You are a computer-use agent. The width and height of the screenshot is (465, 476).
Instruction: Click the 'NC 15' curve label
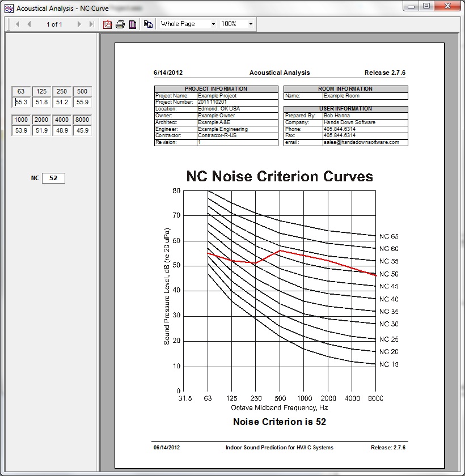point(389,364)
